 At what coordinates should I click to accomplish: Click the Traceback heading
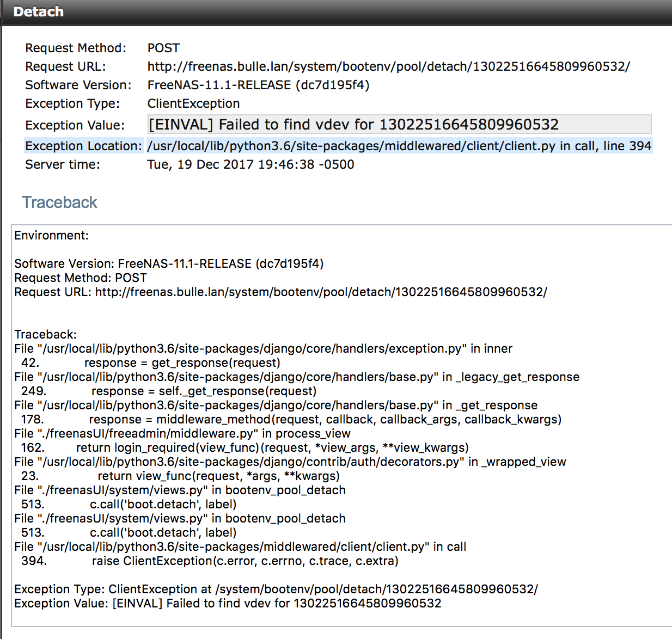[x=59, y=202]
